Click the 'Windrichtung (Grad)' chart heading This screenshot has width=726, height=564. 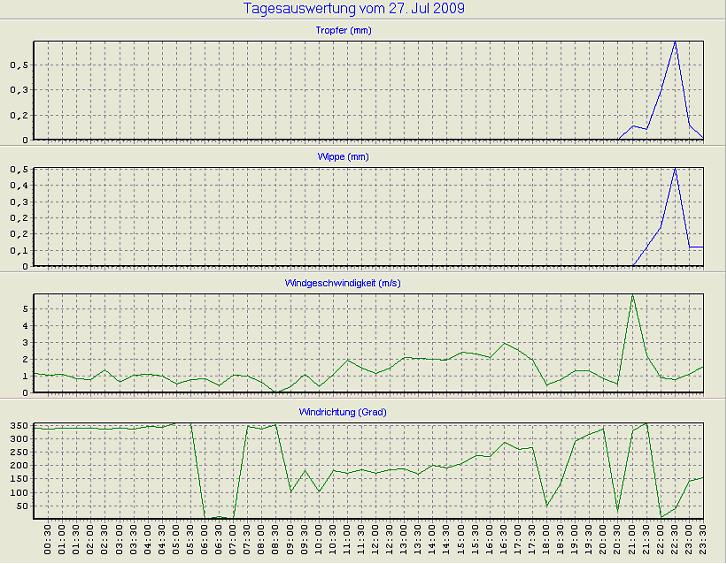[367, 411]
